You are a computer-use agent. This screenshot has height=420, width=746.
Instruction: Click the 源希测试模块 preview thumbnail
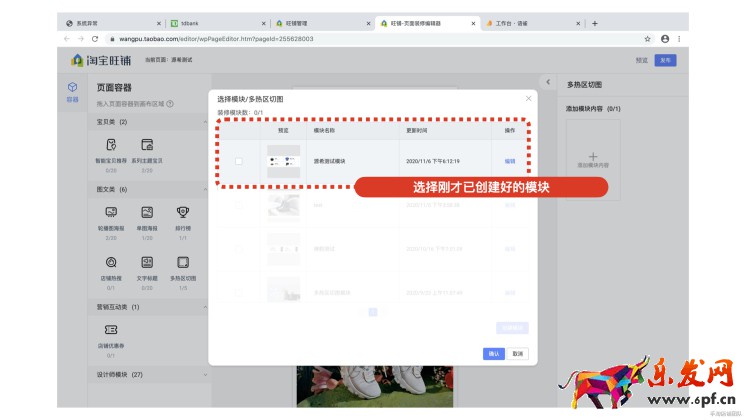pyautogui.click(x=283, y=161)
